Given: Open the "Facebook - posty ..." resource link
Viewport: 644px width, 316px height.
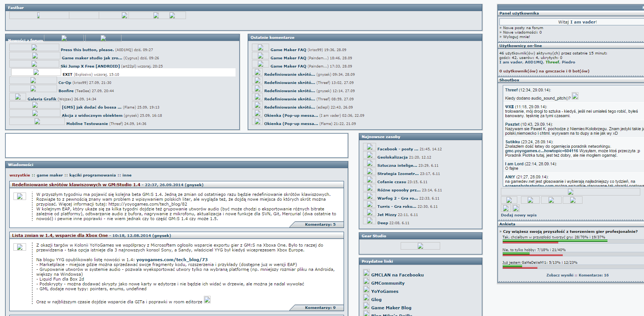Looking at the screenshot, I should (398, 149).
